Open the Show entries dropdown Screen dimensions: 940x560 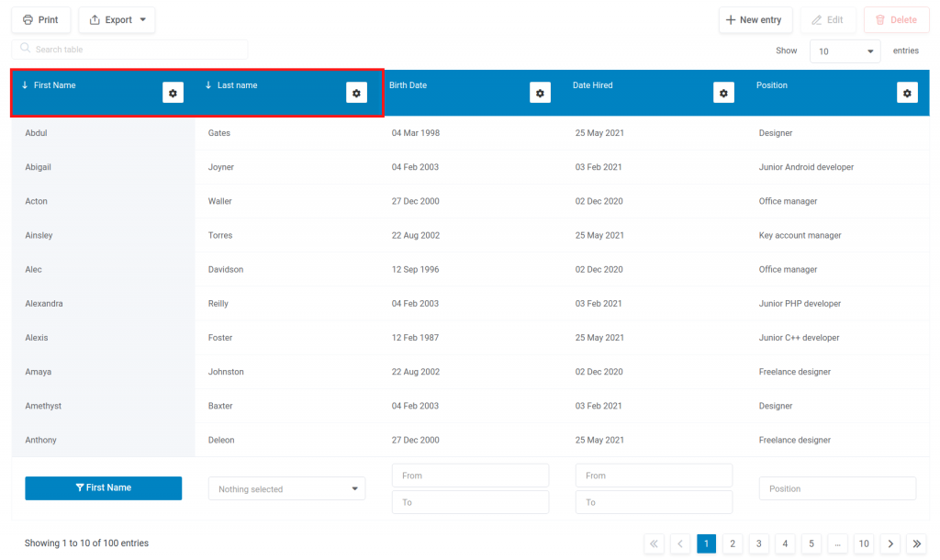click(x=844, y=50)
